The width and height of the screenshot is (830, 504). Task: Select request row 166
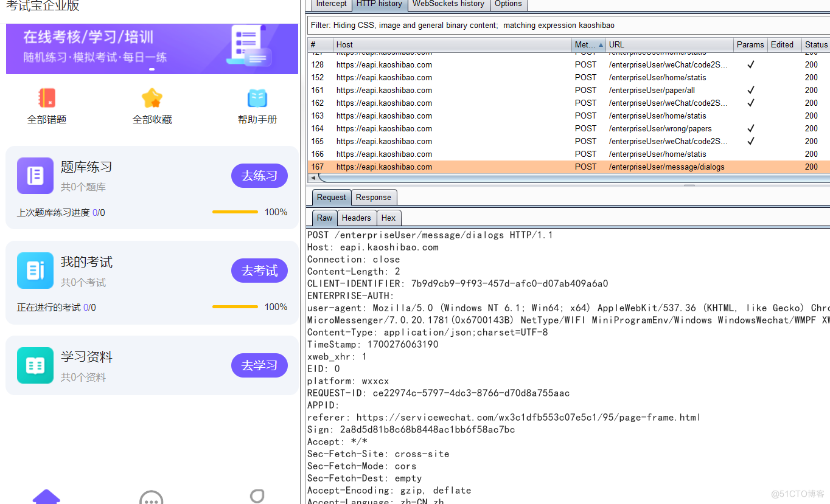pyautogui.click(x=568, y=154)
